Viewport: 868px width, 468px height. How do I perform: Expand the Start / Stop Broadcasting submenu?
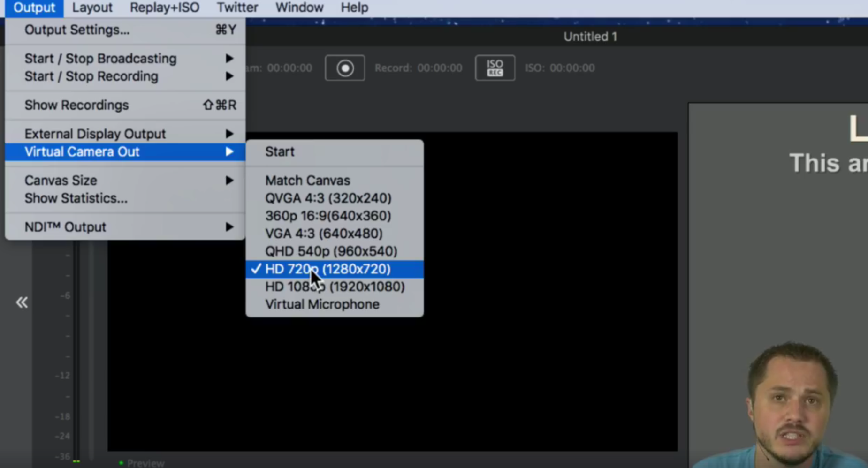click(100, 58)
